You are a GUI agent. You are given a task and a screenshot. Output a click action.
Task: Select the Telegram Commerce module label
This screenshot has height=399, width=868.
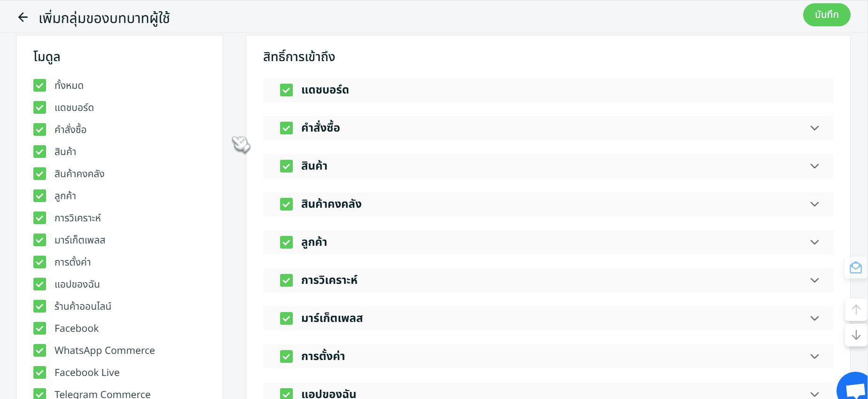point(102,394)
